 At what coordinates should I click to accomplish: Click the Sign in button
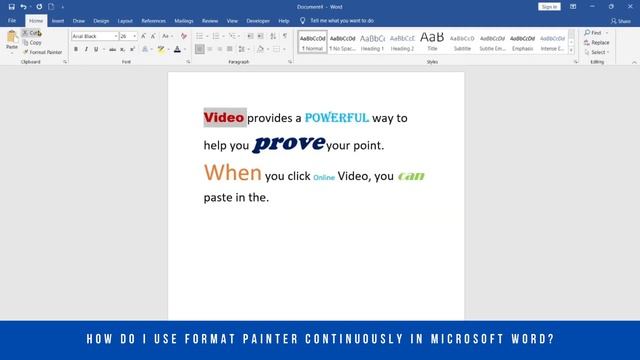pos(549,7)
